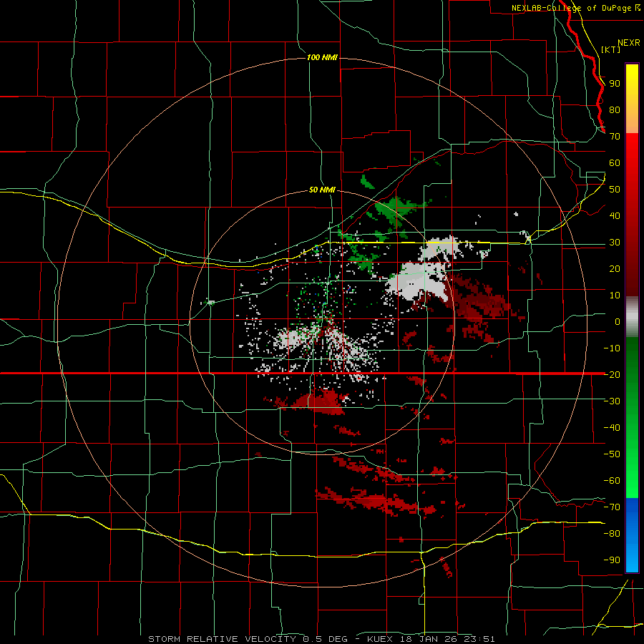Click the 30 value on the velocity scale
The height and width of the screenshot is (644, 644).
click(x=615, y=243)
